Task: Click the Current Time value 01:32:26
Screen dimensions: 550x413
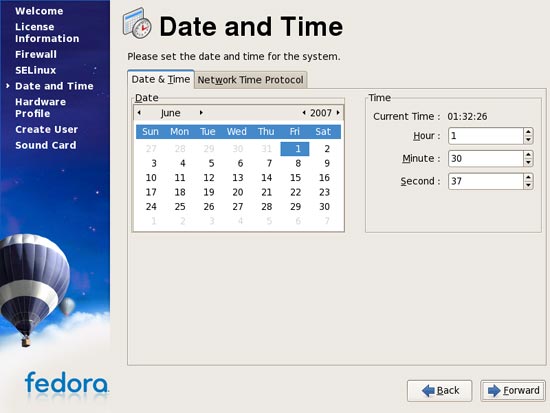Action: 467,116
